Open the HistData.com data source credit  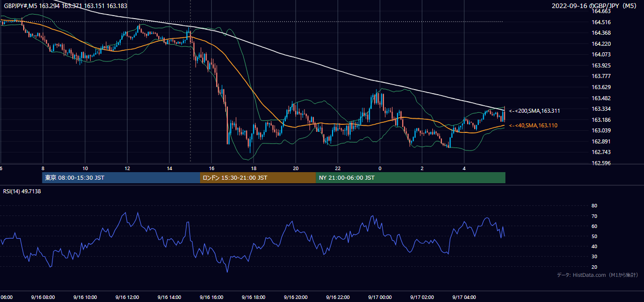pyautogui.click(x=598, y=275)
